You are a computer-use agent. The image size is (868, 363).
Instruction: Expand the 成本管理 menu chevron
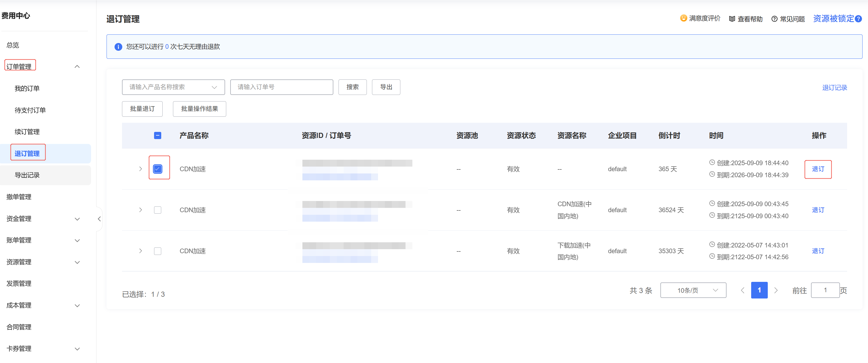click(77, 306)
